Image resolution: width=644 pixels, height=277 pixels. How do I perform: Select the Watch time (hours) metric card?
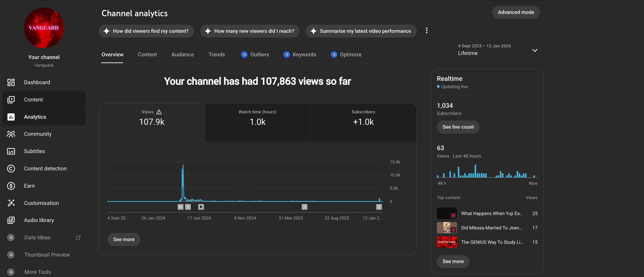click(x=257, y=122)
